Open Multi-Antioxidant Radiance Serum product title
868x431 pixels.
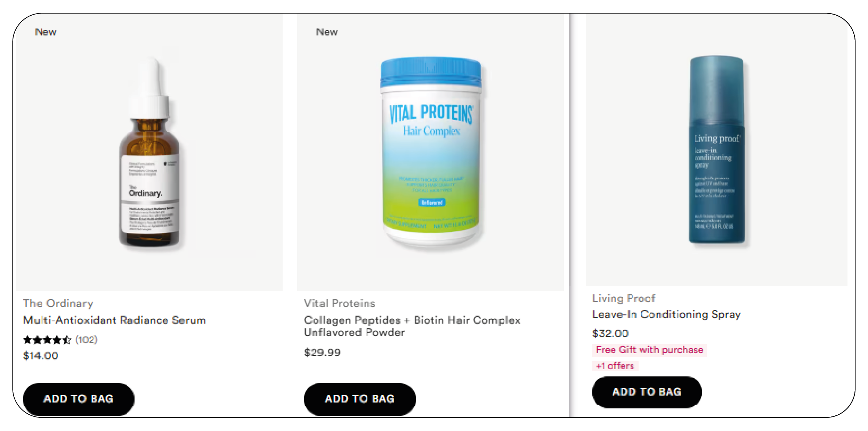[x=115, y=320]
